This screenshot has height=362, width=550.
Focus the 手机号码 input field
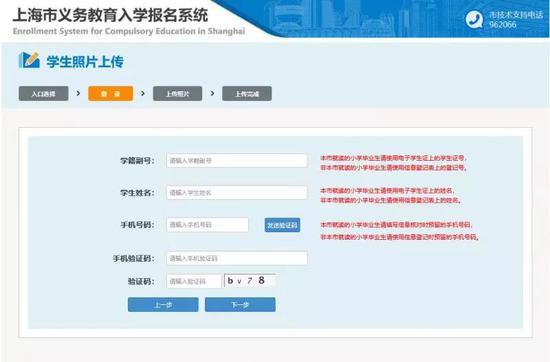click(208, 225)
